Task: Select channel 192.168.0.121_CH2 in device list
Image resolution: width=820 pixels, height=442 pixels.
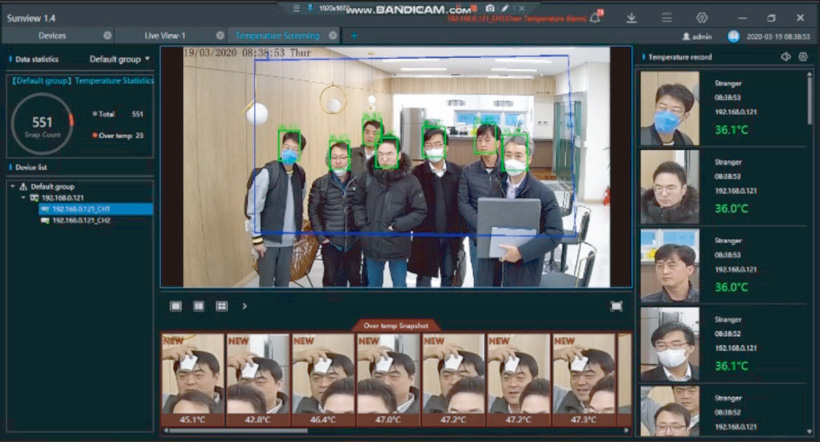Action: (82, 220)
